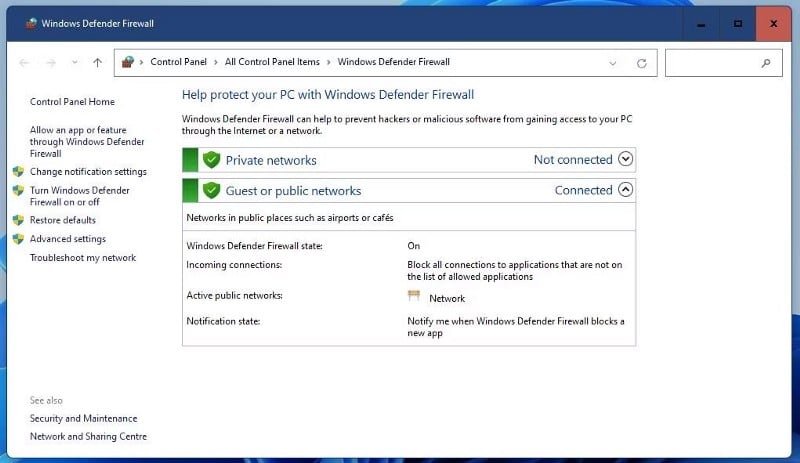Click Restore defaults link
The image size is (800, 463).
pyautogui.click(x=63, y=220)
